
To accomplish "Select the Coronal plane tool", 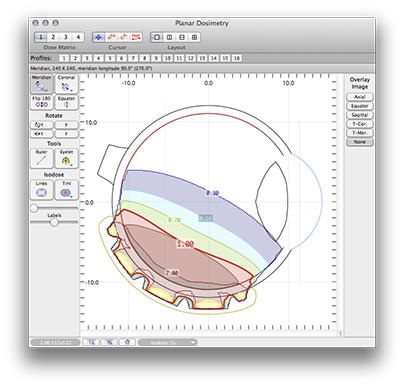I will (66, 84).
